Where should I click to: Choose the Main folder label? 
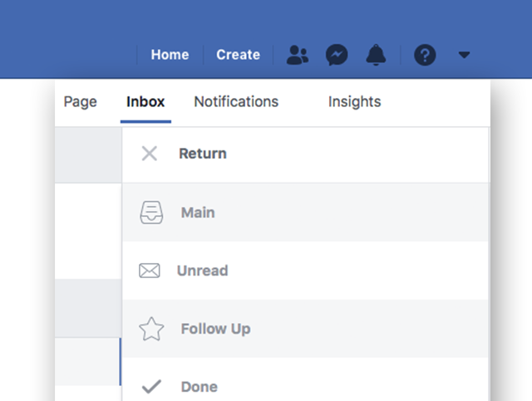[x=198, y=213]
